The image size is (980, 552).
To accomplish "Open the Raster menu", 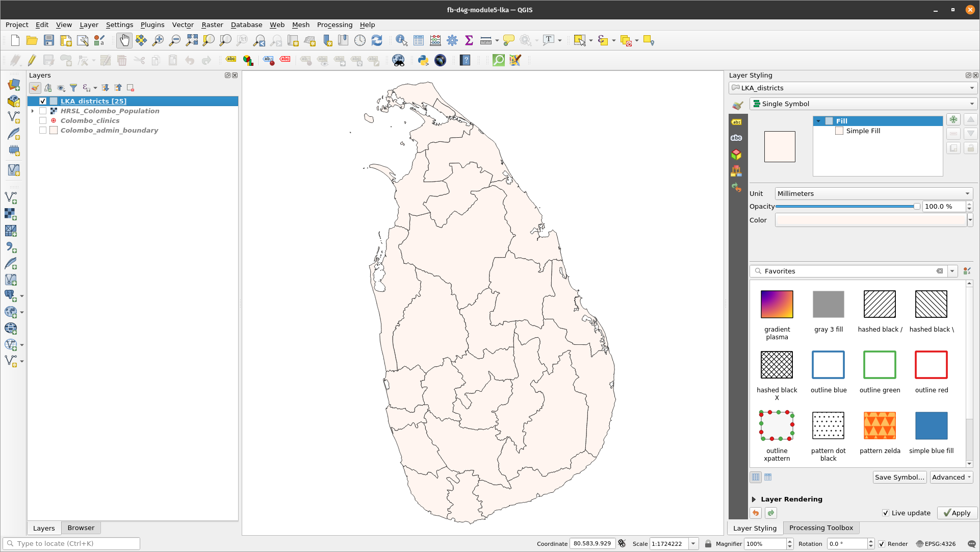I will [x=212, y=25].
